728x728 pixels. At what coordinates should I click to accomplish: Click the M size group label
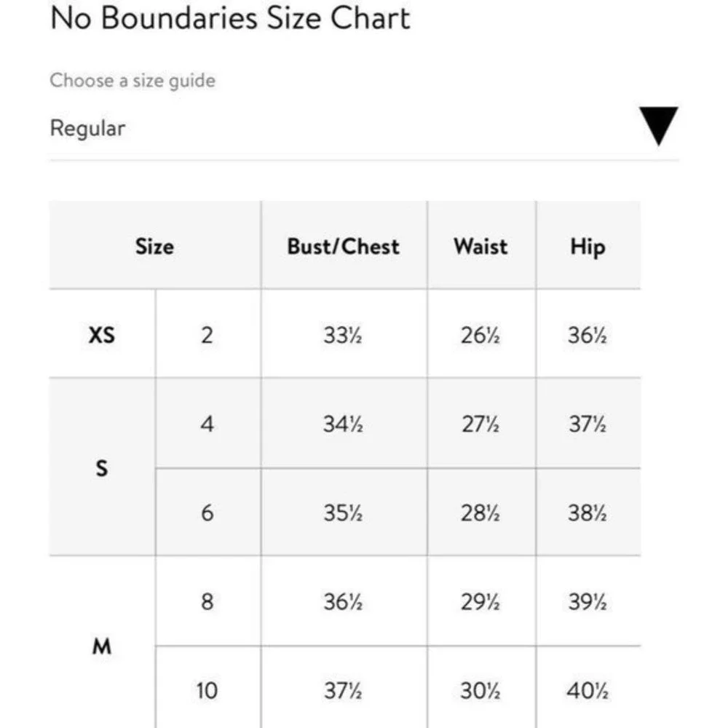coord(102,645)
